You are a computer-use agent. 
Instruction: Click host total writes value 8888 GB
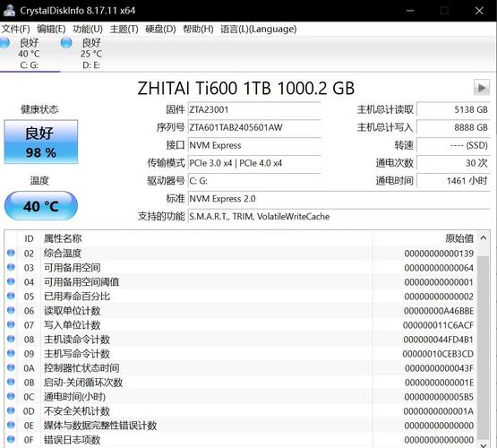tap(453, 127)
